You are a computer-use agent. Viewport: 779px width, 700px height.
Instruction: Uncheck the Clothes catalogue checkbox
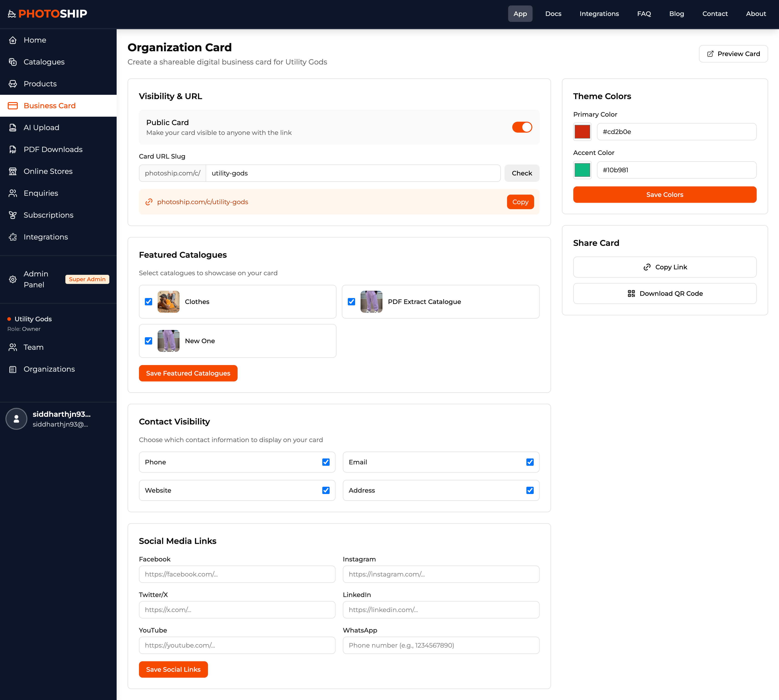[149, 302]
